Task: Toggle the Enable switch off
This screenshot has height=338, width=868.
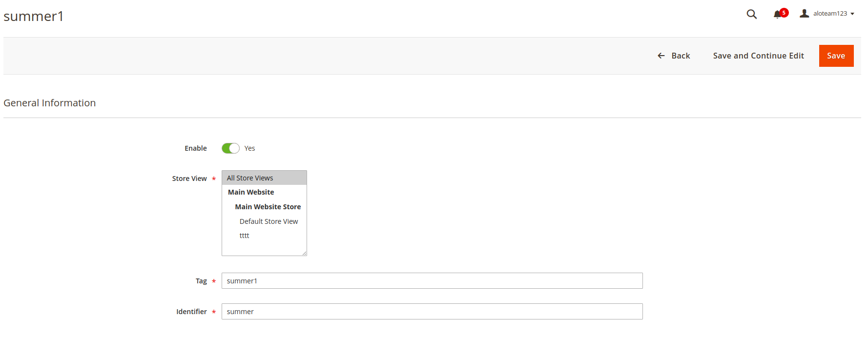Action: pyautogui.click(x=230, y=148)
